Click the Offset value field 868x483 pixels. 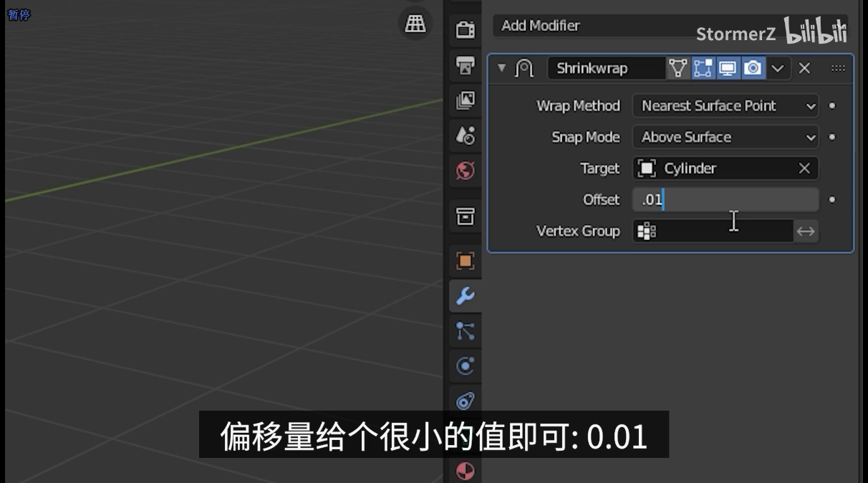(725, 199)
